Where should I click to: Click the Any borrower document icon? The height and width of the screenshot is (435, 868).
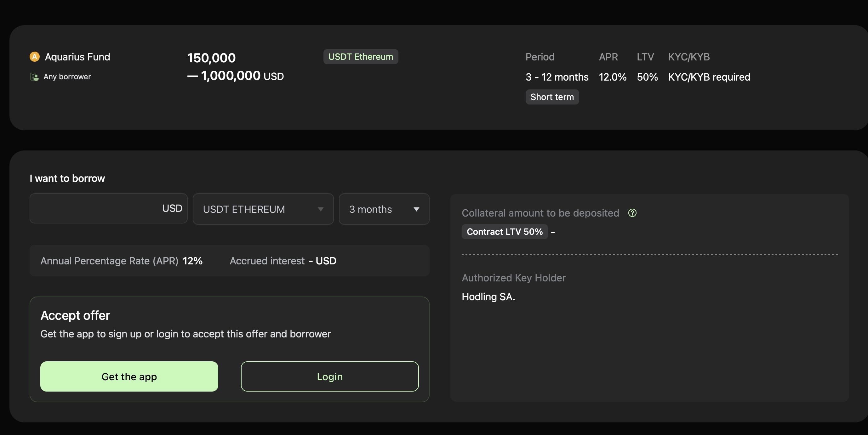(34, 77)
